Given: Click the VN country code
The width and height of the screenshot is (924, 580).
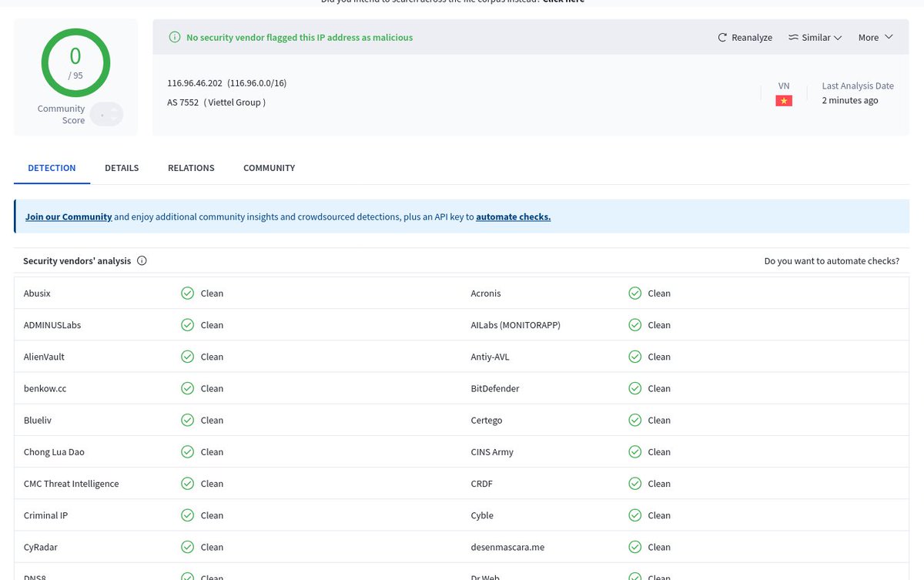Looking at the screenshot, I should point(784,86).
